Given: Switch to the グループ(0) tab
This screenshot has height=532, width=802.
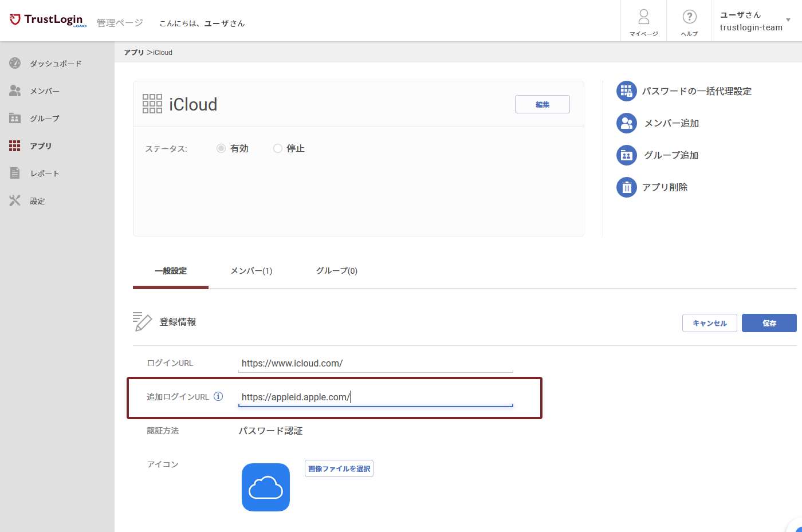Looking at the screenshot, I should coord(336,271).
